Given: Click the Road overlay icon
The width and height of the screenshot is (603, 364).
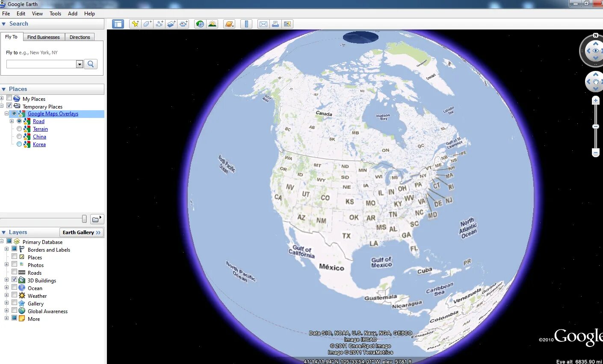Looking at the screenshot, I should tap(27, 121).
